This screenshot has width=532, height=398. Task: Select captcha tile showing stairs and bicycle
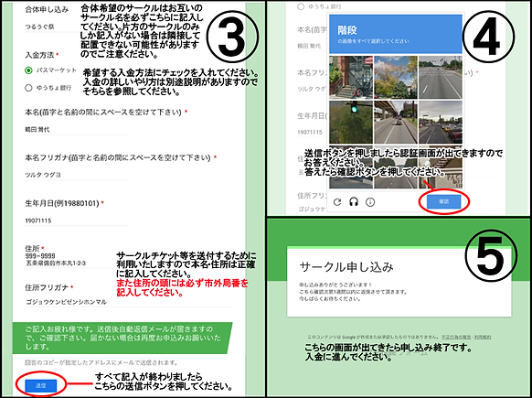pyautogui.click(x=351, y=78)
